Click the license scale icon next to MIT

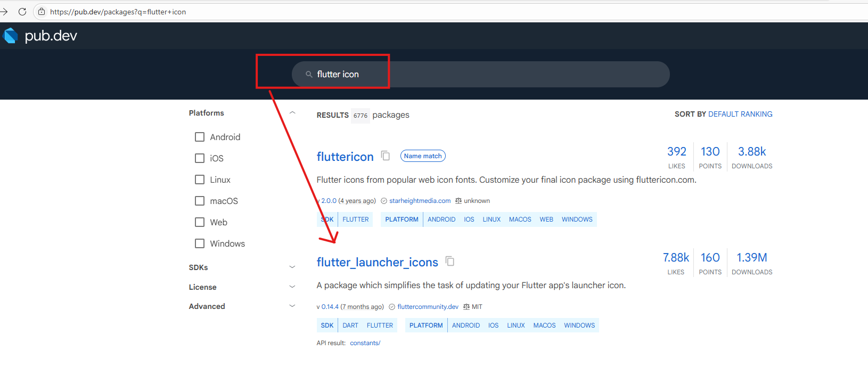point(466,307)
